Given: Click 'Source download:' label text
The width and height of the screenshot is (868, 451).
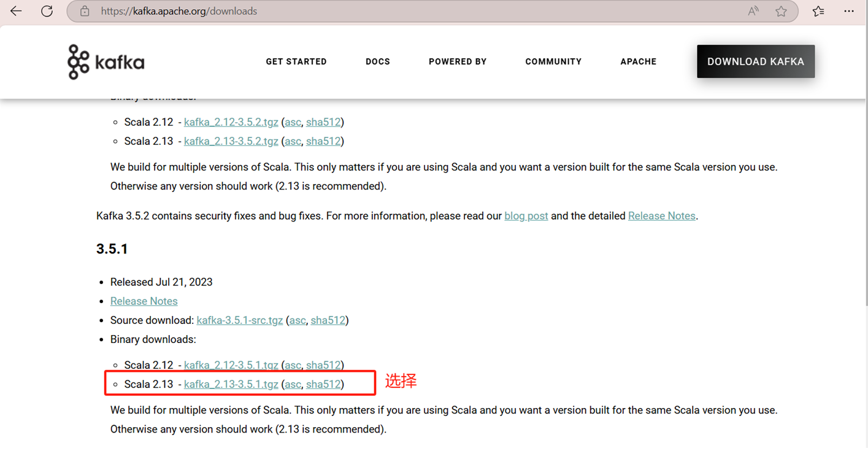Looking at the screenshot, I should [x=152, y=320].
